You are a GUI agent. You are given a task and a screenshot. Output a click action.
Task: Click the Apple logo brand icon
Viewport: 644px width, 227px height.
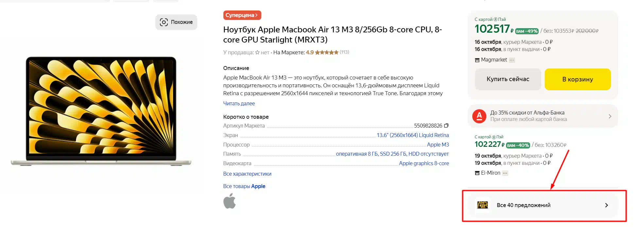(x=230, y=201)
